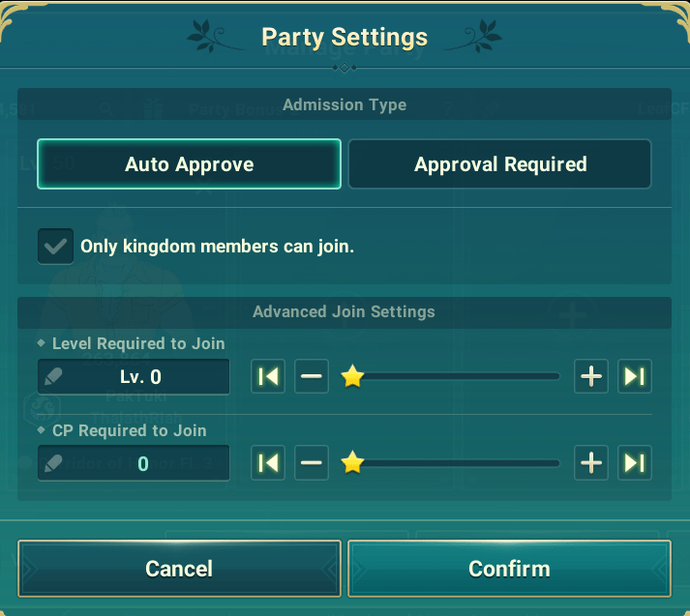Edit the CP required value field
Viewport: 690px width, 616px height.
[x=134, y=463]
